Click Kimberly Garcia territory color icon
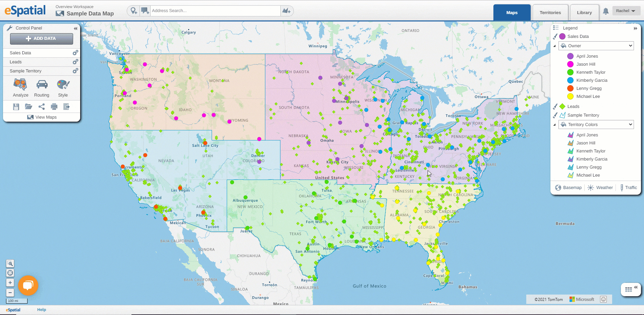The height and width of the screenshot is (315, 644). 570,159
